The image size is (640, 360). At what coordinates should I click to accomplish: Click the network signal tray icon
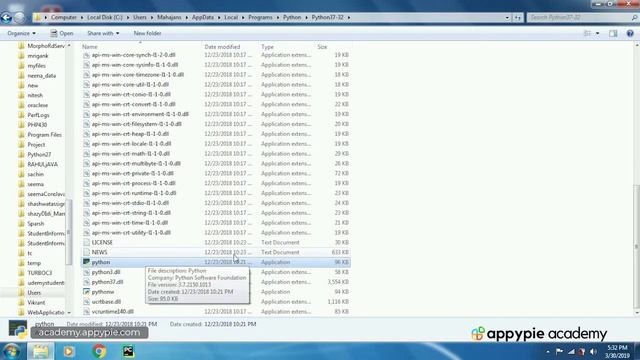click(x=571, y=351)
